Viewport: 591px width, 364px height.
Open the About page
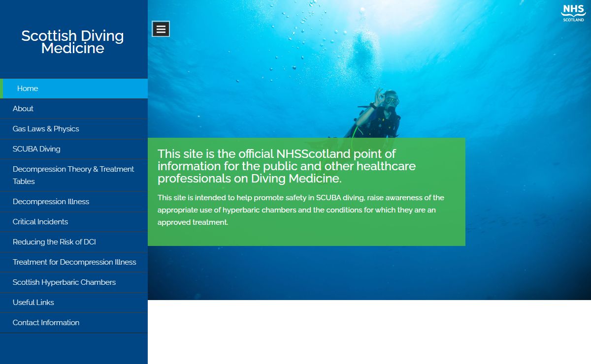pos(74,109)
